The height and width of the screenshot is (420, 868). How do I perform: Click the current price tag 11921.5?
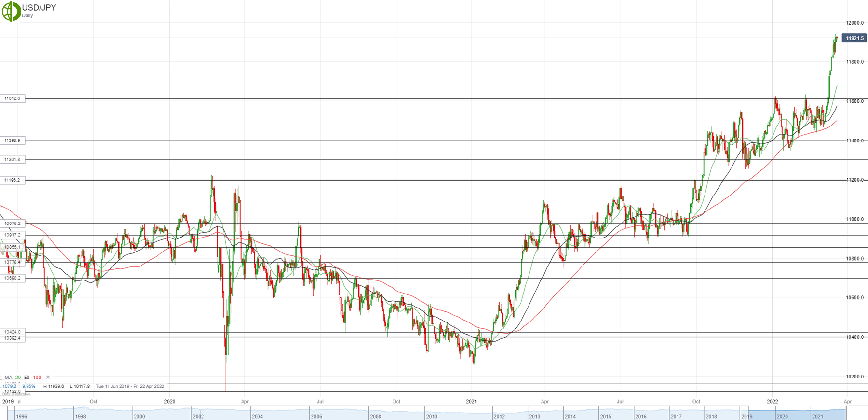(x=854, y=38)
